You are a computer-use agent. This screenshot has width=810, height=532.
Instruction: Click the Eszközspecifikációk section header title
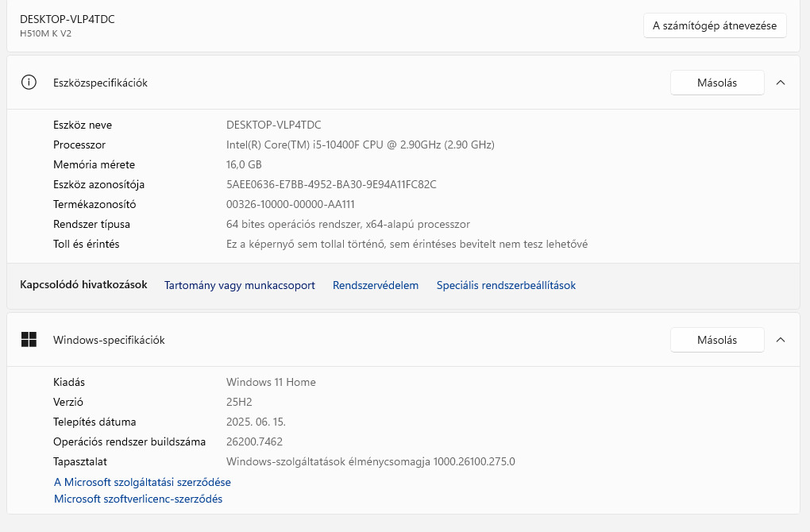tap(100, 83)
